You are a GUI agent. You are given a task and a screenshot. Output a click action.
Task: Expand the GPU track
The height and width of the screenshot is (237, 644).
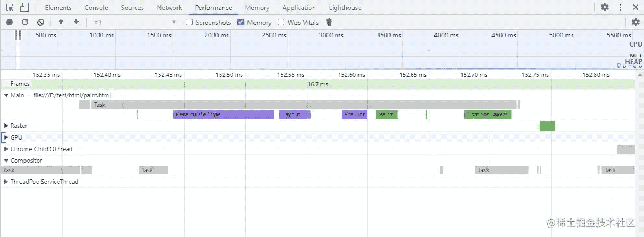coord(6,137)
